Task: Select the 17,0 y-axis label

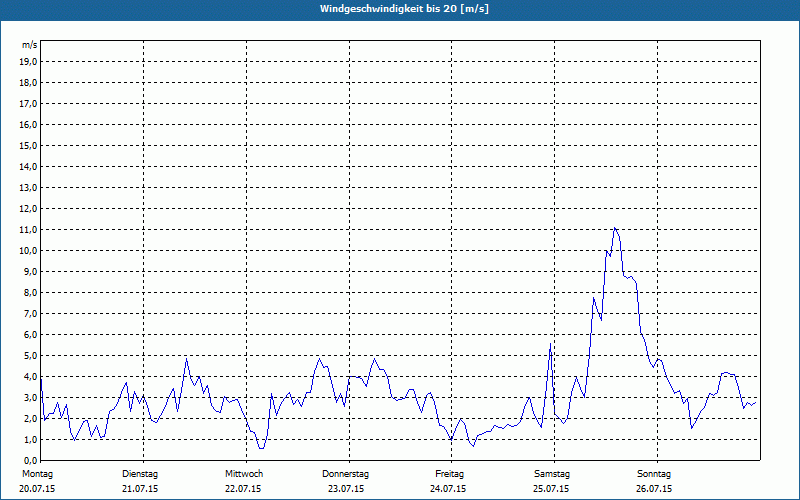Action: 28,104
